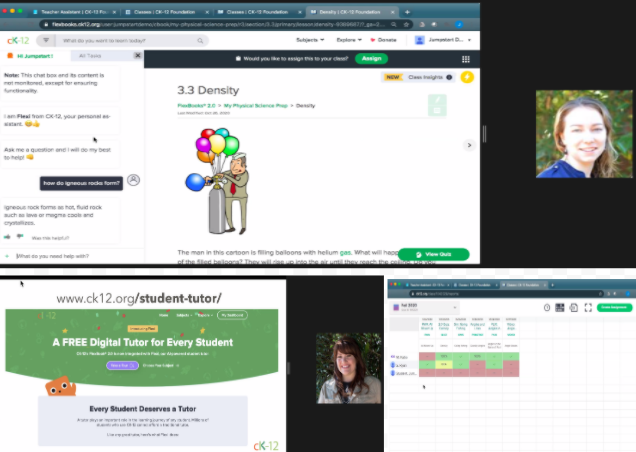
Task: Click the flexbooks.ck12.org address bar
Action: point(217,24)
